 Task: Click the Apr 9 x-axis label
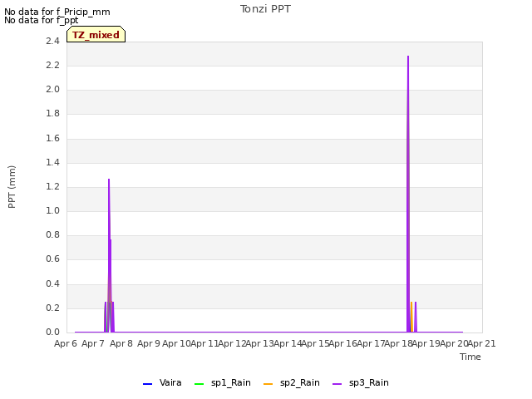[x=149, y=343]
